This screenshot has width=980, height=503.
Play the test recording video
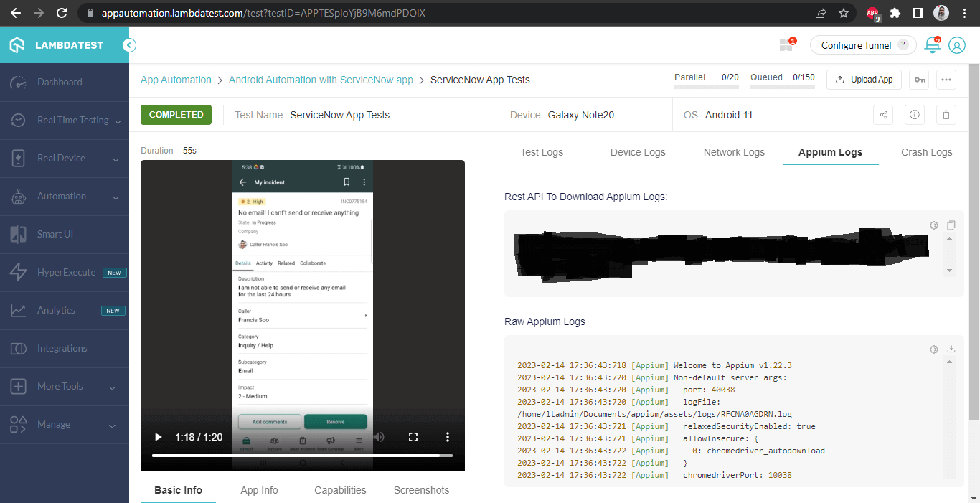157,437
